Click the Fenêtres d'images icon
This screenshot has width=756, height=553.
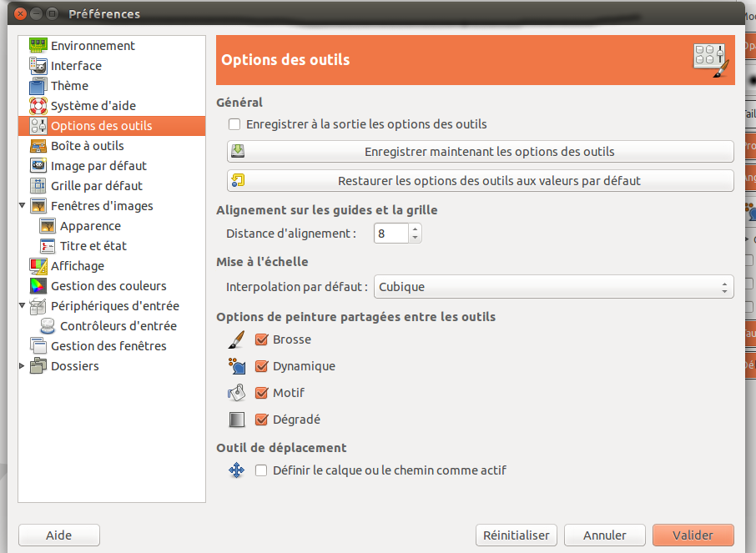[38, 206]
